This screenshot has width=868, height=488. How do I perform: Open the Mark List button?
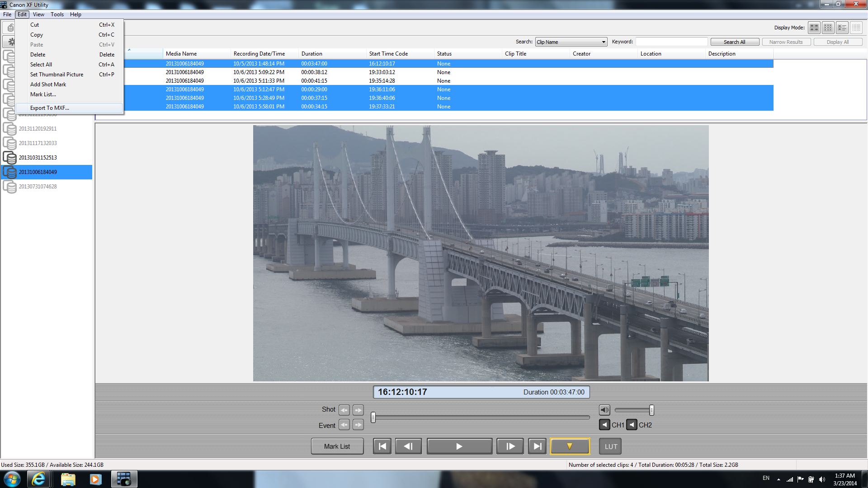[337, 446]
